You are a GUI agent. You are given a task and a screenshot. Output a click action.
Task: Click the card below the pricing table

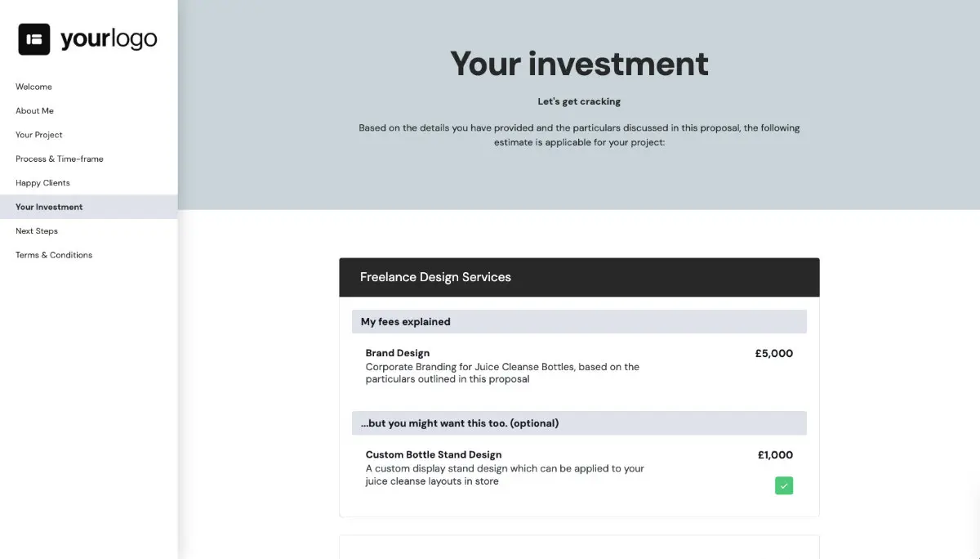579,546
